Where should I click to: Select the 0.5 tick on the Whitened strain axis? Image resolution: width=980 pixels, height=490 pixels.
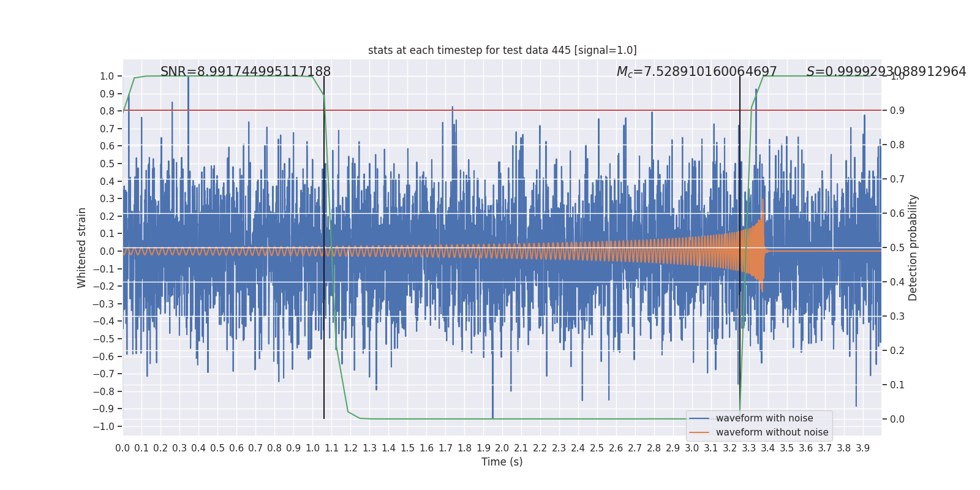pos(107,164)
